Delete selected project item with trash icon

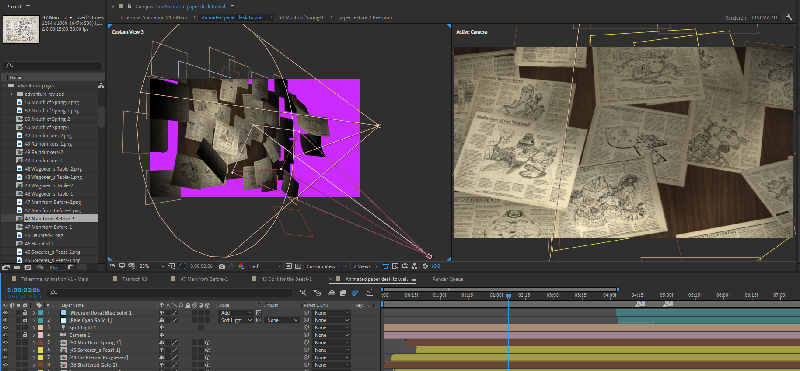pos(70,267)
